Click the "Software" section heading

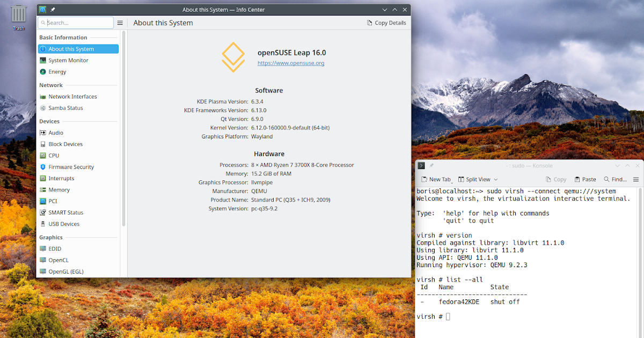point(269,91)
